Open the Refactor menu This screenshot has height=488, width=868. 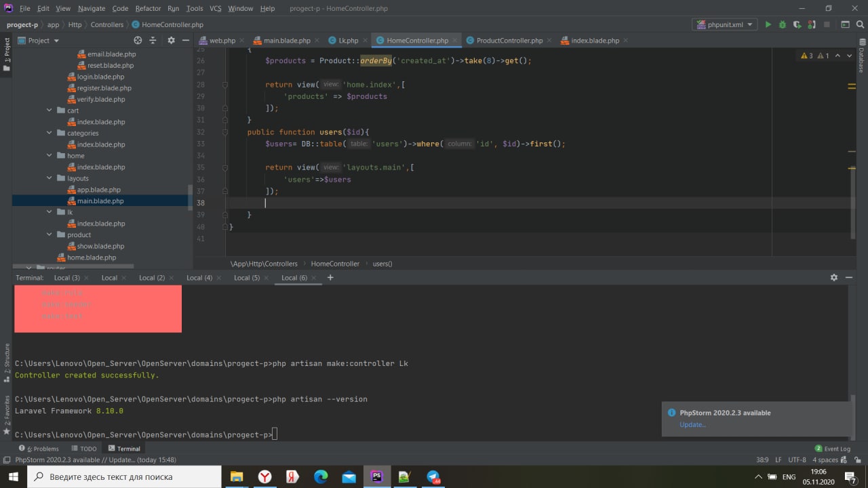coord(148,8)
